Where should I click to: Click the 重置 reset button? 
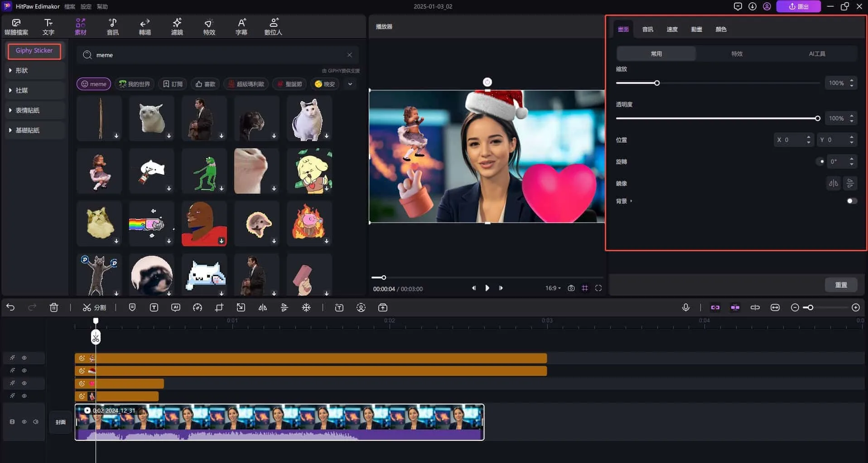pos(841,285)
